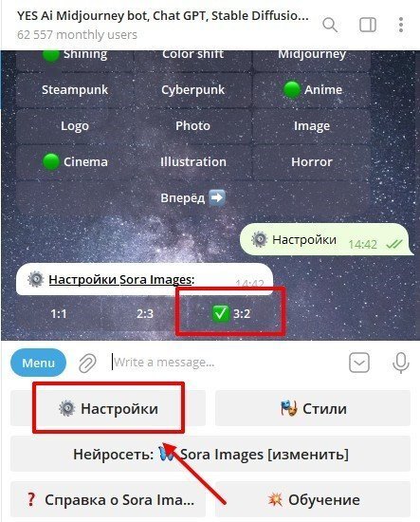
Task: Click the paperclip attach file icon
Action: pos(87,363)
